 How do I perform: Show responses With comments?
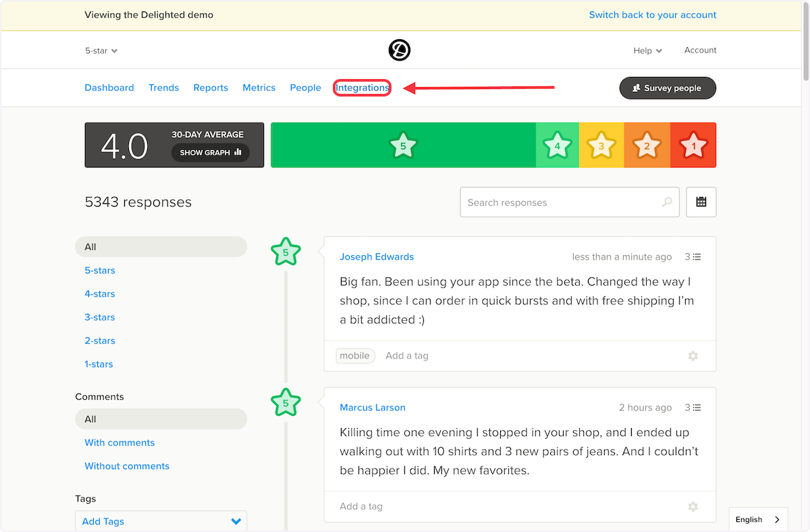click(x=119, y=443)
